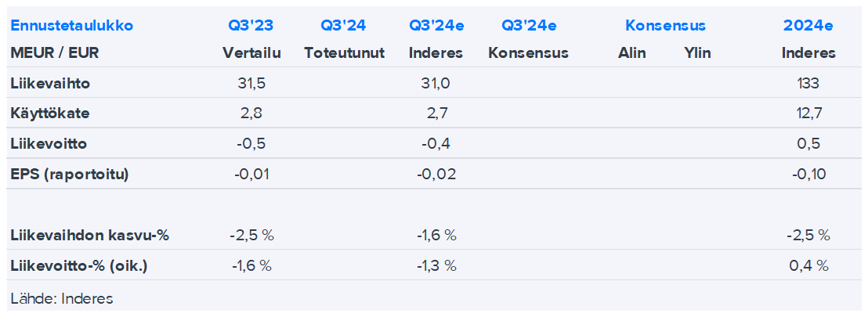This screenshot has height=317, width=868.
Task: Select the Liikevoitto-% (oik.) row label
Action: click(x=79, y=266)
